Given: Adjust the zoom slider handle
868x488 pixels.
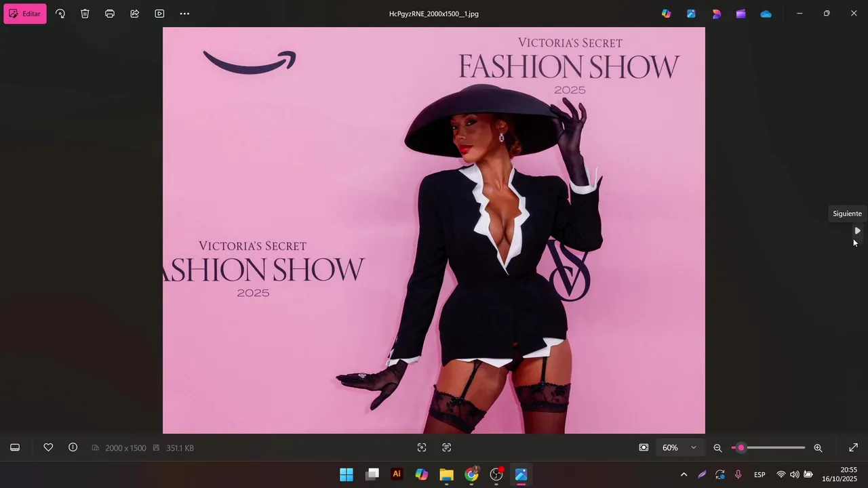Looking at the screenshot, I should point(741,448).
